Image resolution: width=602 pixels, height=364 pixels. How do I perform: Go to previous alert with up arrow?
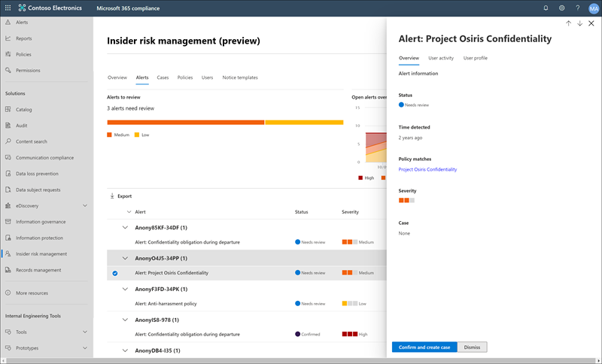[568, 23]
